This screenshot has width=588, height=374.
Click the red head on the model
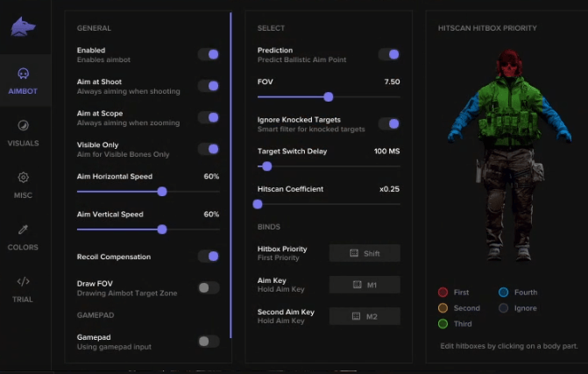509,65
